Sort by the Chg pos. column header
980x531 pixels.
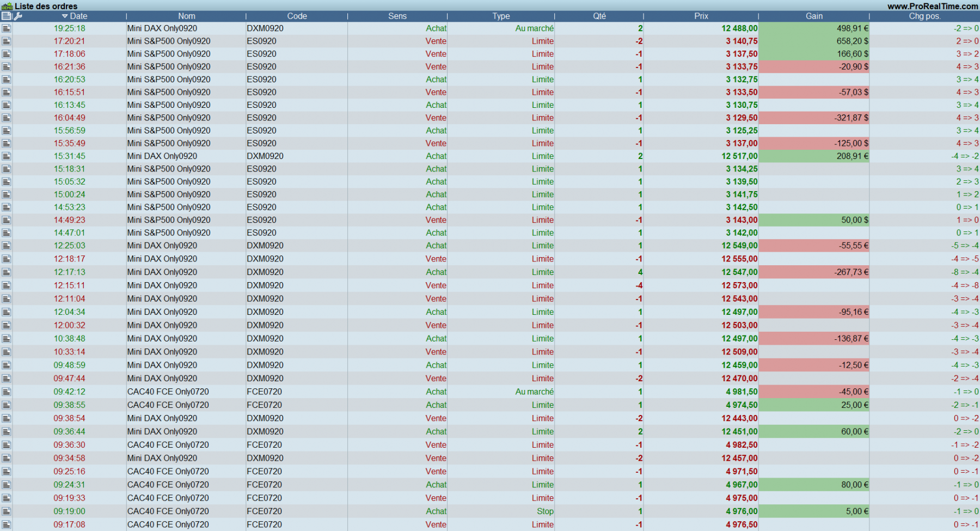pyautogui.click(x=924, y=16)
